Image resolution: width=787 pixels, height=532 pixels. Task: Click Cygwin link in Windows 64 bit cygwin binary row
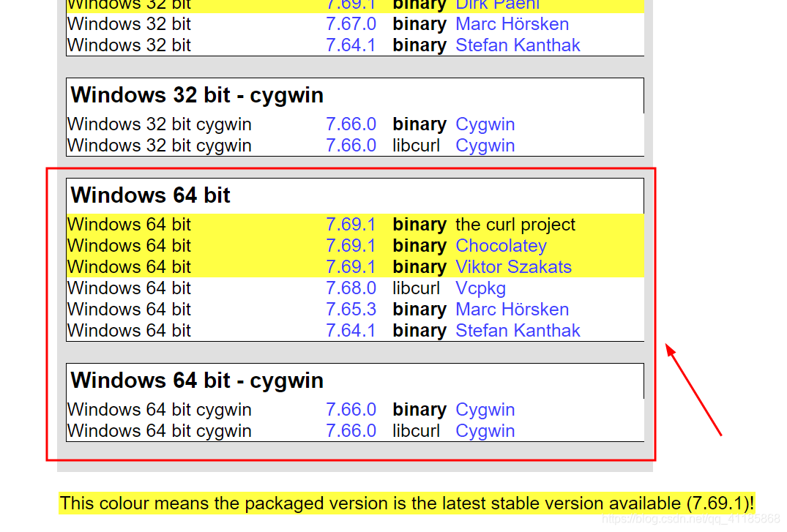click(x=485, y=410)
